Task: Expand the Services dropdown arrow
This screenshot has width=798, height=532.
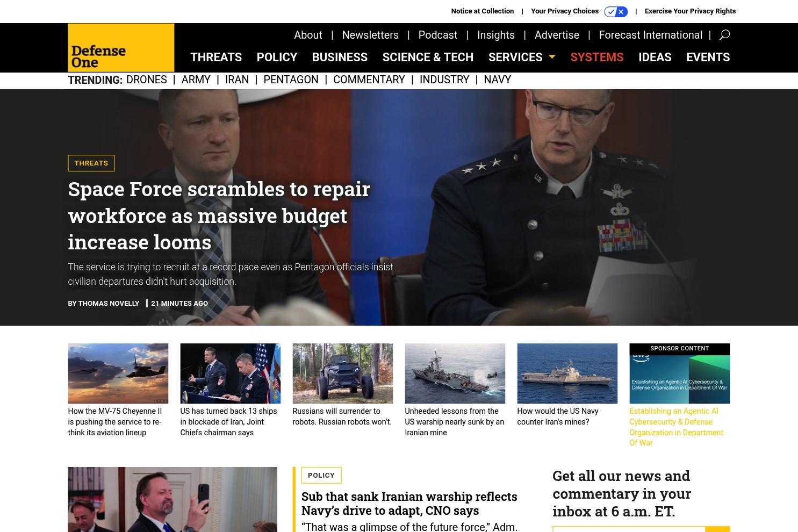Action: (x=552, y=57)
